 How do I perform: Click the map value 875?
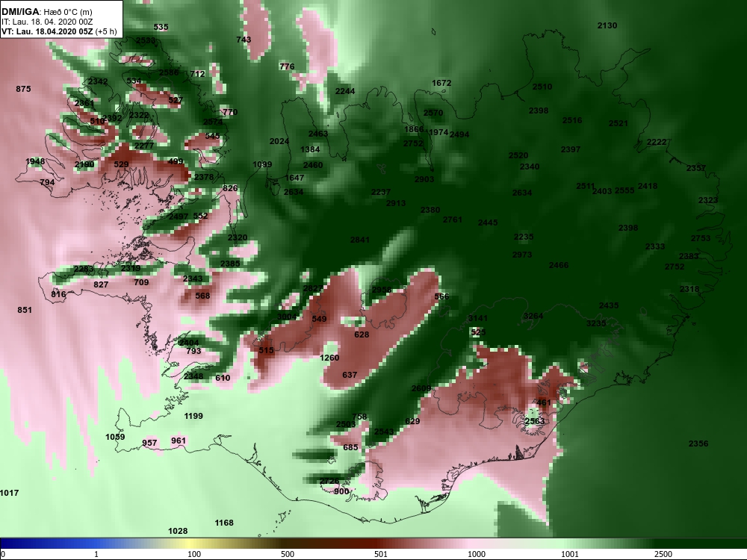(x=23, y=89)
